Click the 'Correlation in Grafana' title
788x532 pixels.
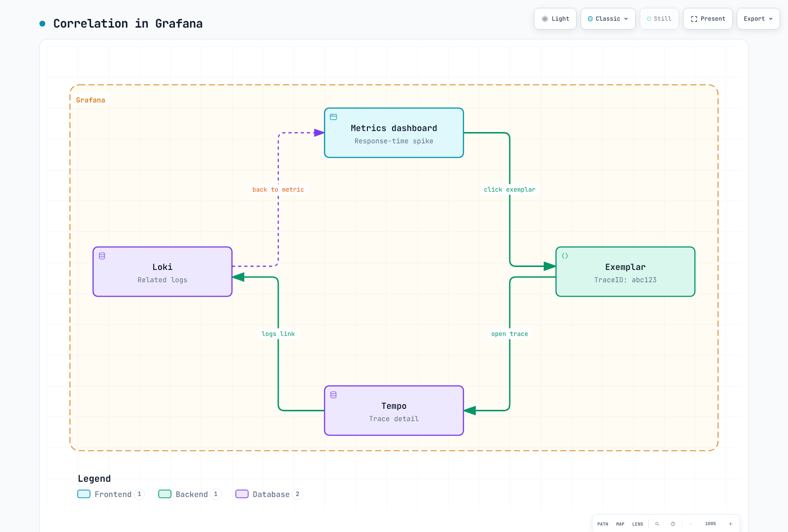128,24
